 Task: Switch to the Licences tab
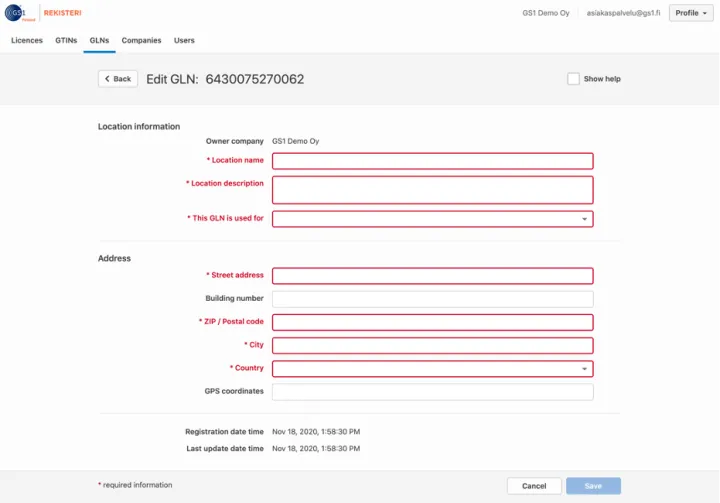tap(27, 41)
